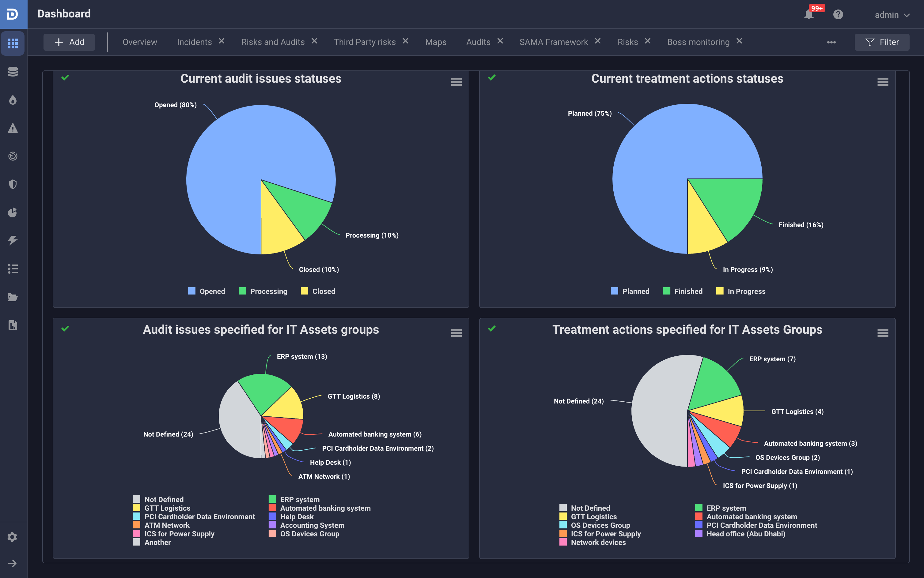924x578 pixels.
Task: Toggle Finished series in treatment actions legend
Action: click(683, 291)
